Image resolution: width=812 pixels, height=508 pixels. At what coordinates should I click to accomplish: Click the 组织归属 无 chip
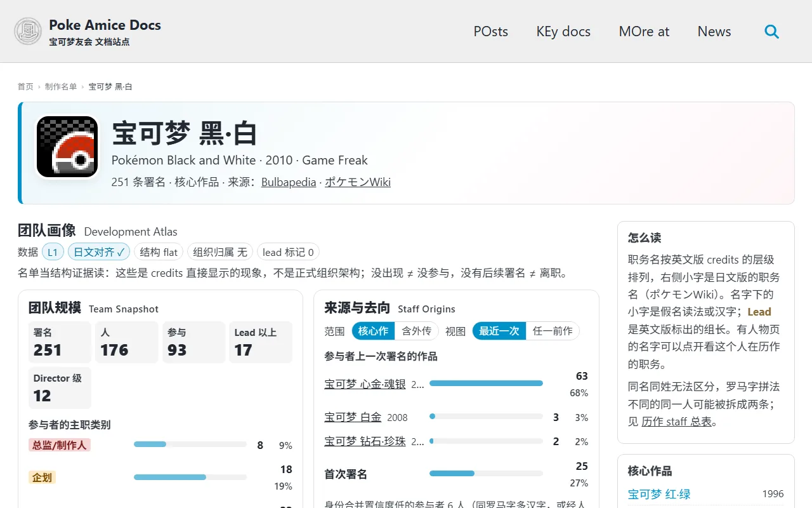[x=220, y=252]
